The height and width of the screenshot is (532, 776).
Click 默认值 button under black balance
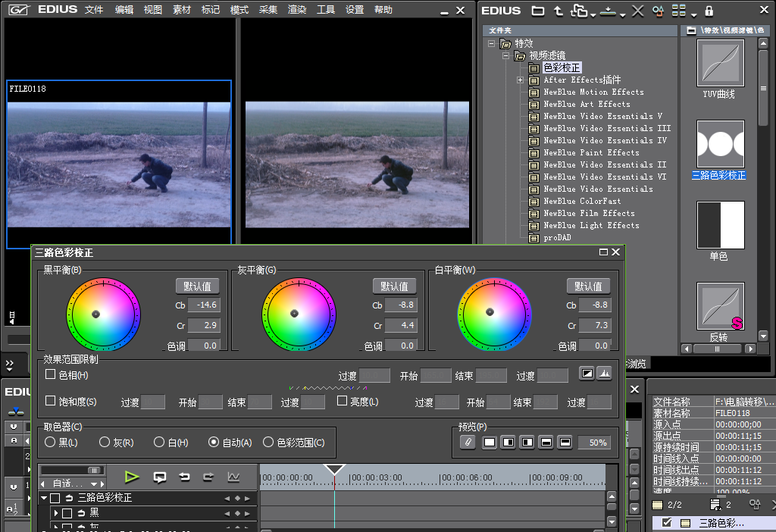[x=198, y=286]
